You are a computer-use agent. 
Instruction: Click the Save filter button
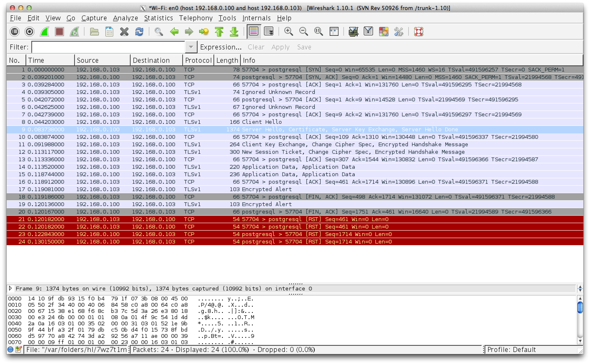[x=304, y=47]
